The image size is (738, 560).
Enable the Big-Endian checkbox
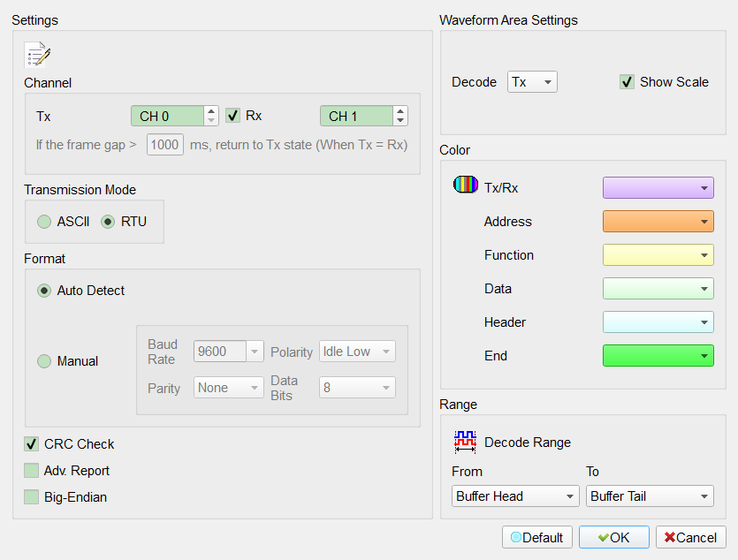coord(32,496)
